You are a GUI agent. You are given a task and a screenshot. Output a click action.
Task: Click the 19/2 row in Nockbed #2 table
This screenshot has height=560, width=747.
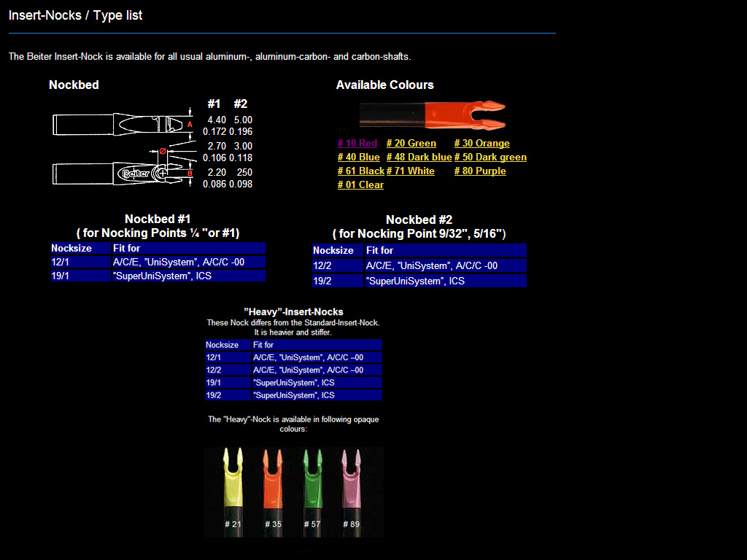pos(419,281)
